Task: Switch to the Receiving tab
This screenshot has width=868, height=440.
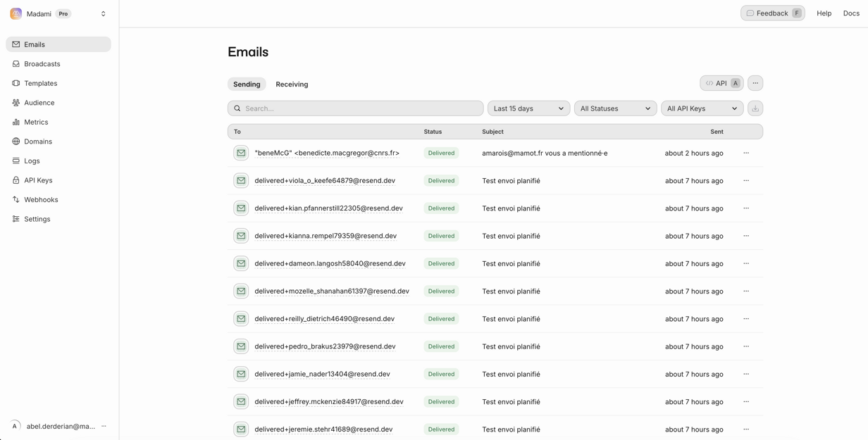Action: (x=292, y=84)
